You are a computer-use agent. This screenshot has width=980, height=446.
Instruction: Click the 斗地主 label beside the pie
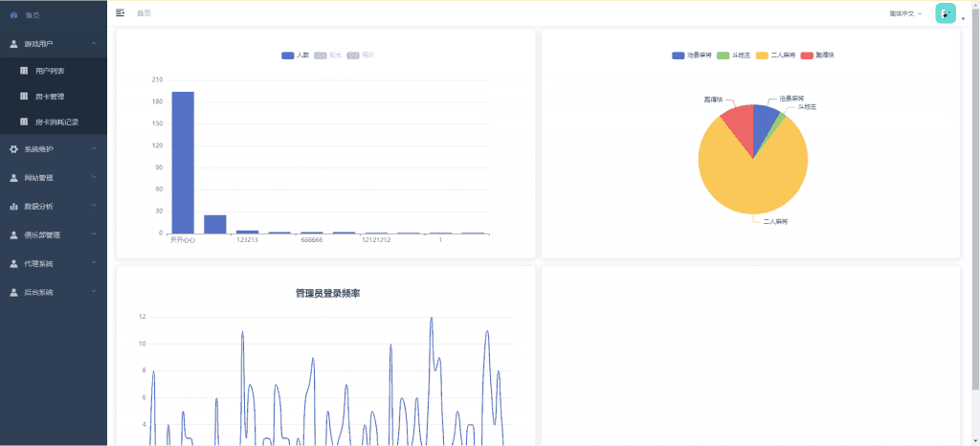(807, 107)
